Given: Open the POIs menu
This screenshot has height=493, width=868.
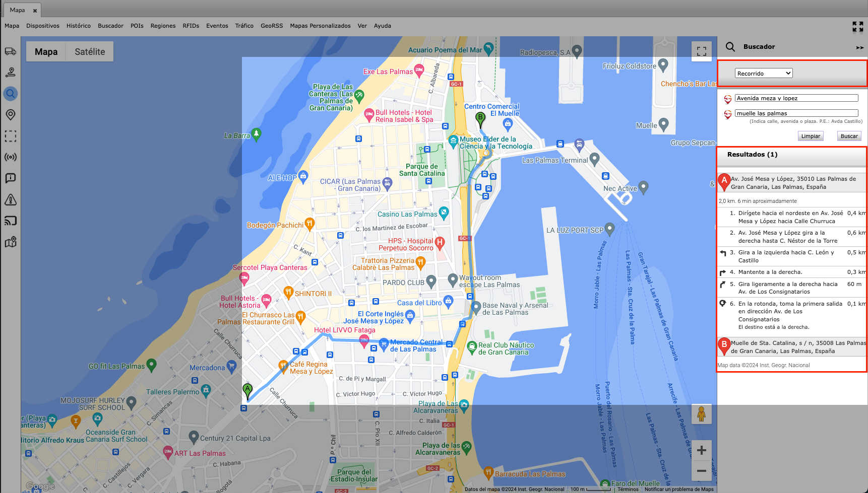Looking at the screenshot, I should click(x=137, y=26).
